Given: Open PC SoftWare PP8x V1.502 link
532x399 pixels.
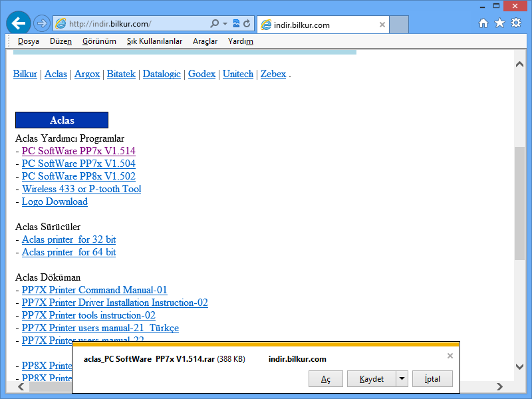Looking at the screenshot, I should click(x=78, y=176).
